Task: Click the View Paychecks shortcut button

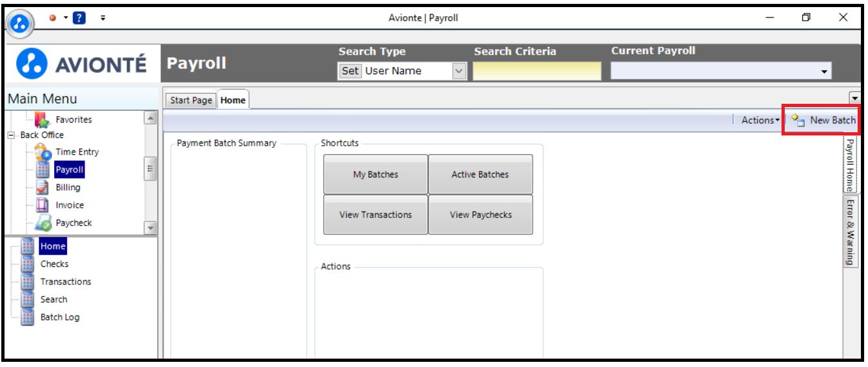Action: tap(481, 215)
